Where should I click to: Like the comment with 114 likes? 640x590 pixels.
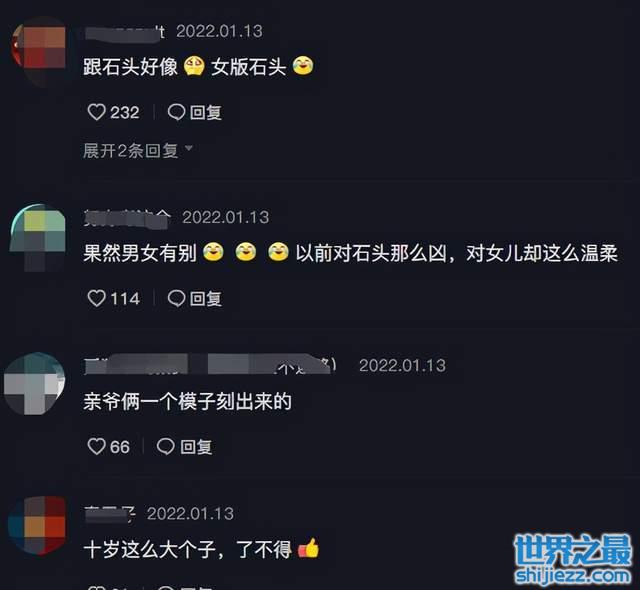(97, 298)
